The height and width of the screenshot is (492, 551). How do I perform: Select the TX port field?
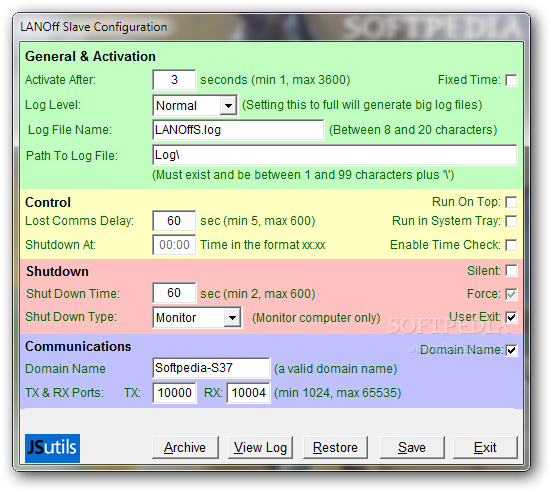point(175,393)
